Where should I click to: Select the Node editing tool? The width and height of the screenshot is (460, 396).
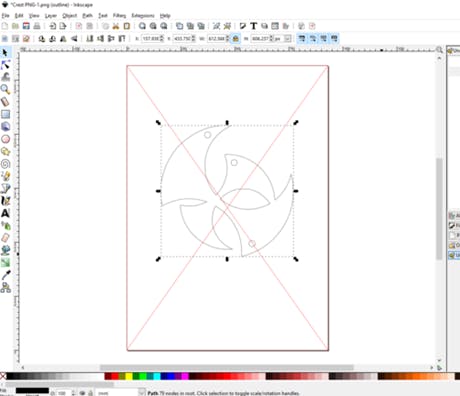point(6,65)
